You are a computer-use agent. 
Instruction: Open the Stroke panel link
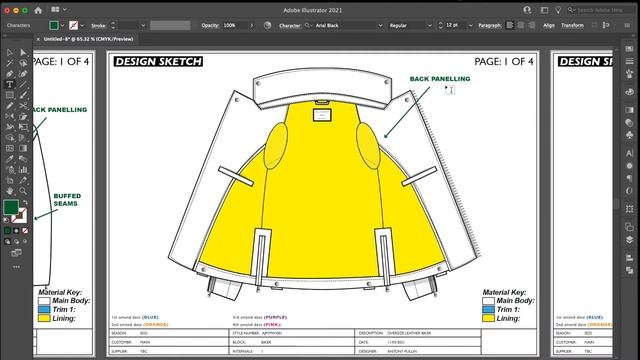[98, 25]
